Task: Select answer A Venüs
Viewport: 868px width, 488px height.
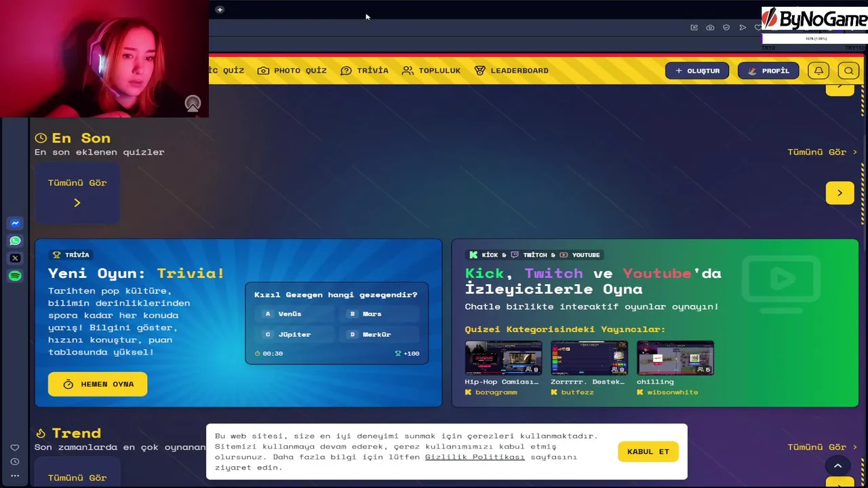Action: pos(294,314)
